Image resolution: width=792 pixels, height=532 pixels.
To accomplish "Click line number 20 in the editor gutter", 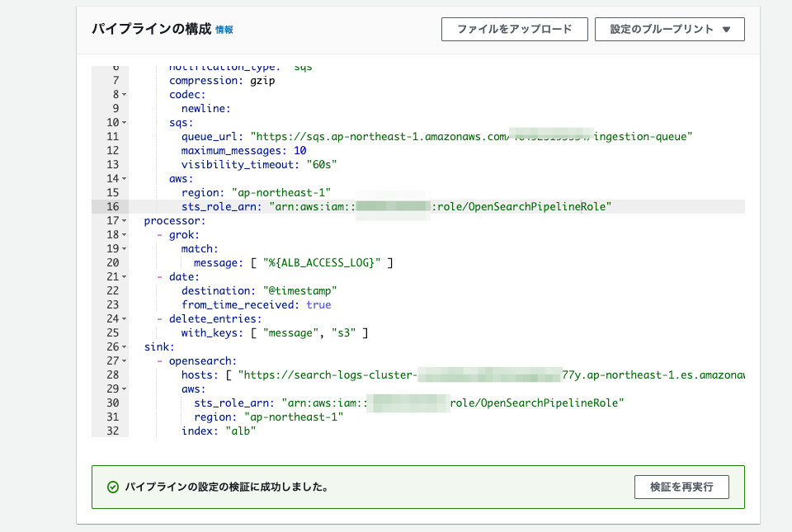I will (x=111, y=262).
